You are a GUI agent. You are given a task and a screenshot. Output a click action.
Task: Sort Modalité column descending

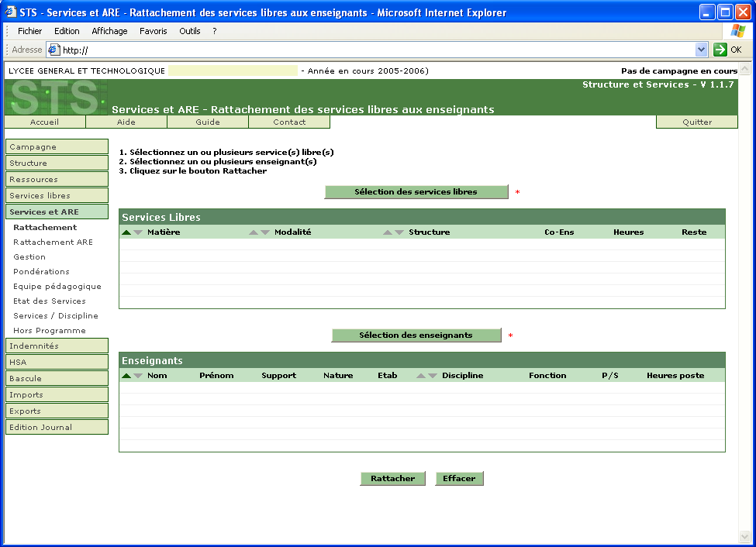[x=265, y=232]
